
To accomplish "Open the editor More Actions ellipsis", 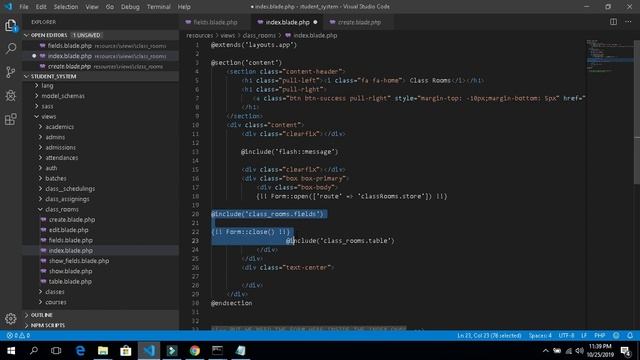I will [628, 22].
